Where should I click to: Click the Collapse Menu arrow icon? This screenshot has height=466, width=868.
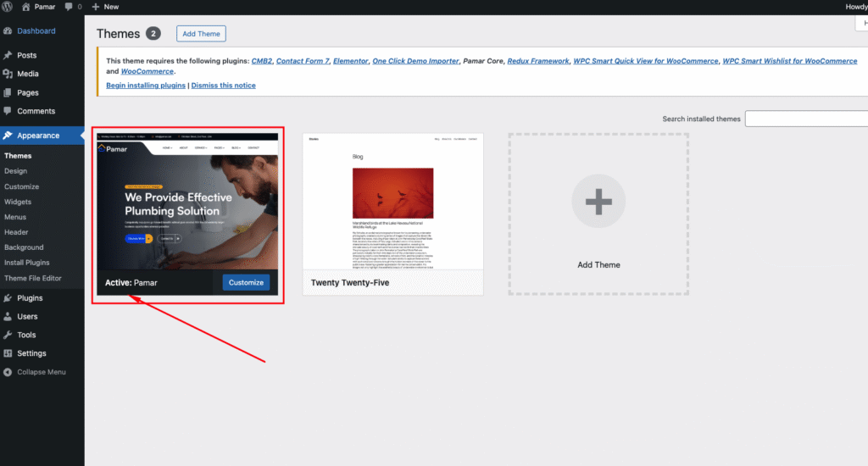click(x=8, y=372)
